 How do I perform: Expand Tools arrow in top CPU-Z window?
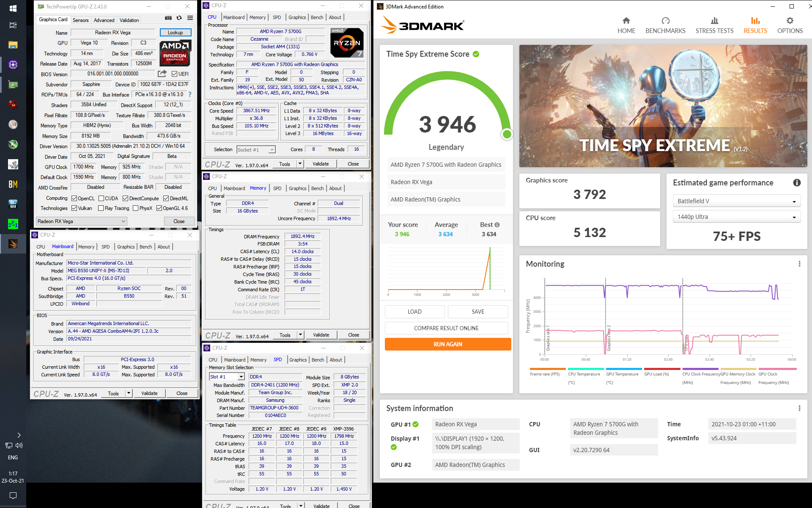click(x=300, y=164)
